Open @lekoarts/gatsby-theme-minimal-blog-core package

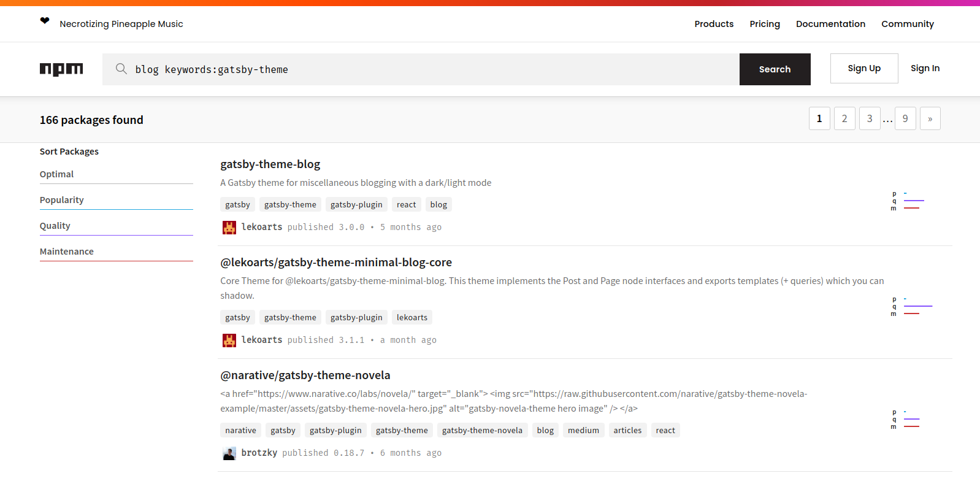(x=336, y=263)
